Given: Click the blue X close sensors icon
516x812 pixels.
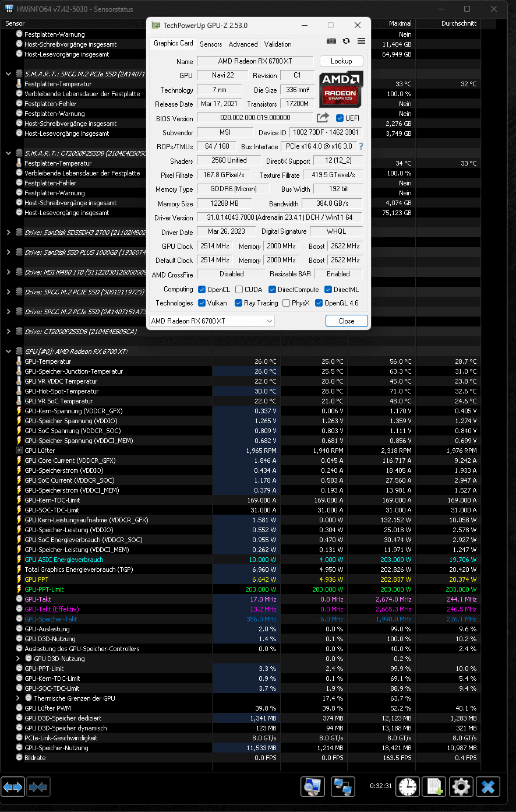Looking at the screenshot, I should point(488,787).
